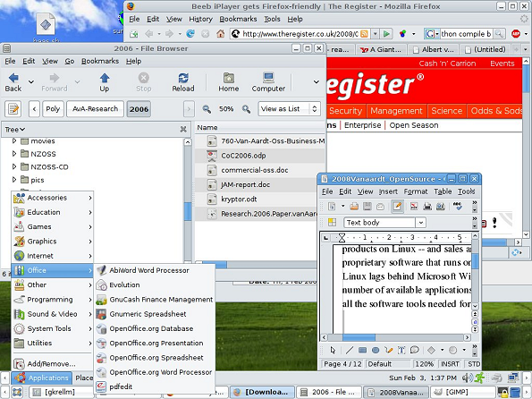Select Text drawing tool in Writer

[401, 350]
